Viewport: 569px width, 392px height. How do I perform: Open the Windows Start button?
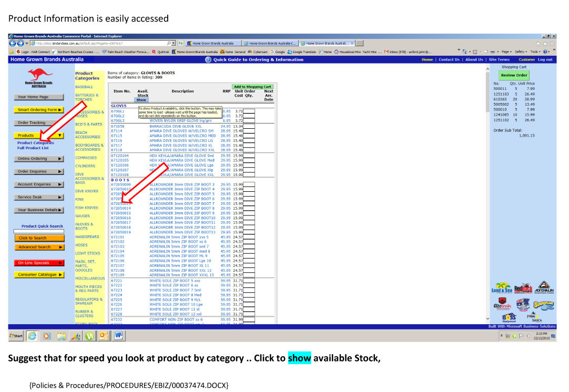[15, 335]
